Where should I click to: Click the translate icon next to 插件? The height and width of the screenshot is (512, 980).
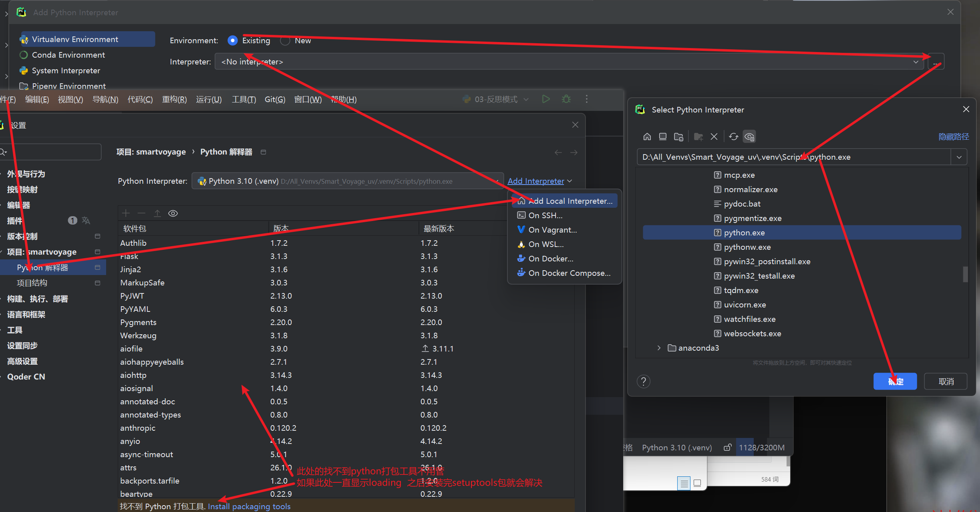(86, 221)
